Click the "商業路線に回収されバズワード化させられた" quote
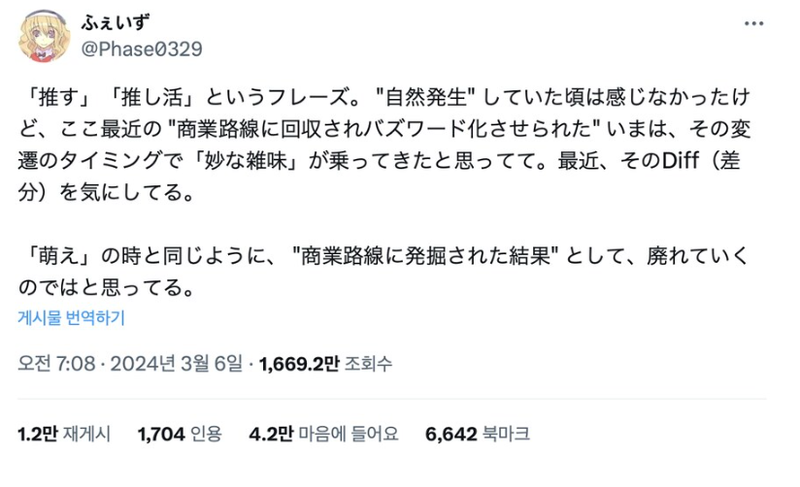 point(352,130)
